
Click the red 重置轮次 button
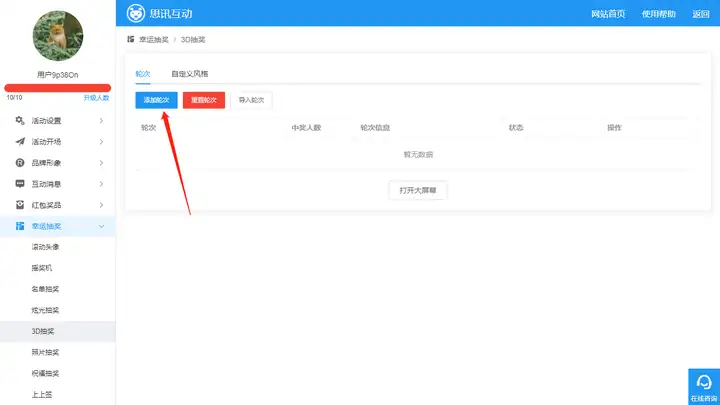[x=204, y=100]
